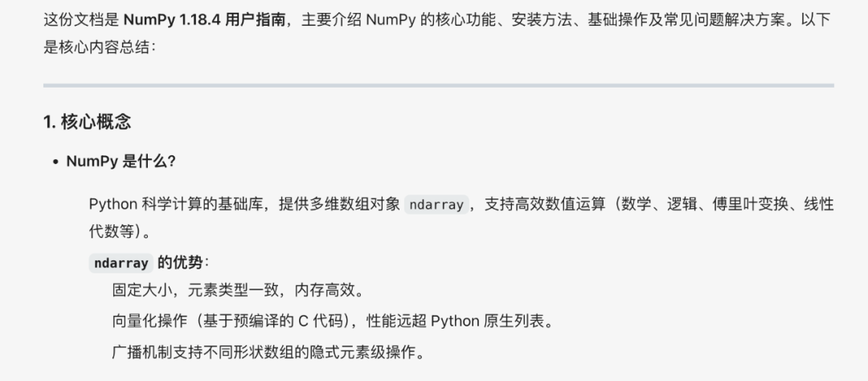Click the "1. 核心概念" section heading

coord(87,122)
